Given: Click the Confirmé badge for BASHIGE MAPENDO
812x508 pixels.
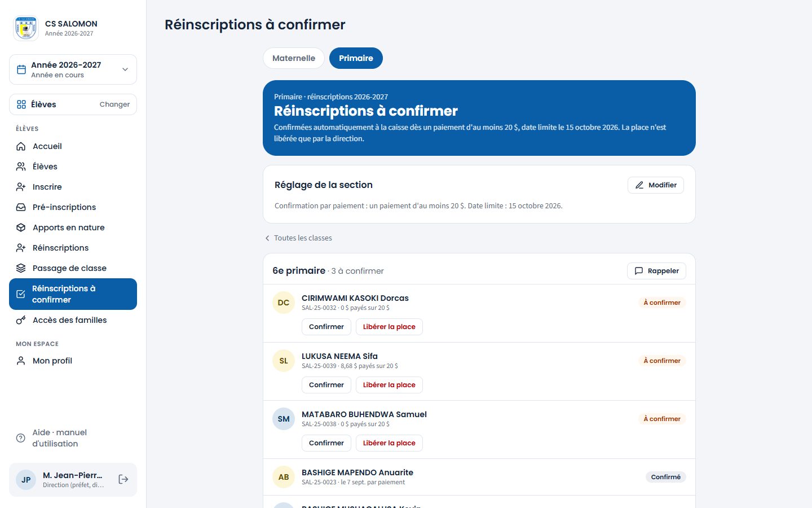Looking at the screenshot, I should 666,477.
